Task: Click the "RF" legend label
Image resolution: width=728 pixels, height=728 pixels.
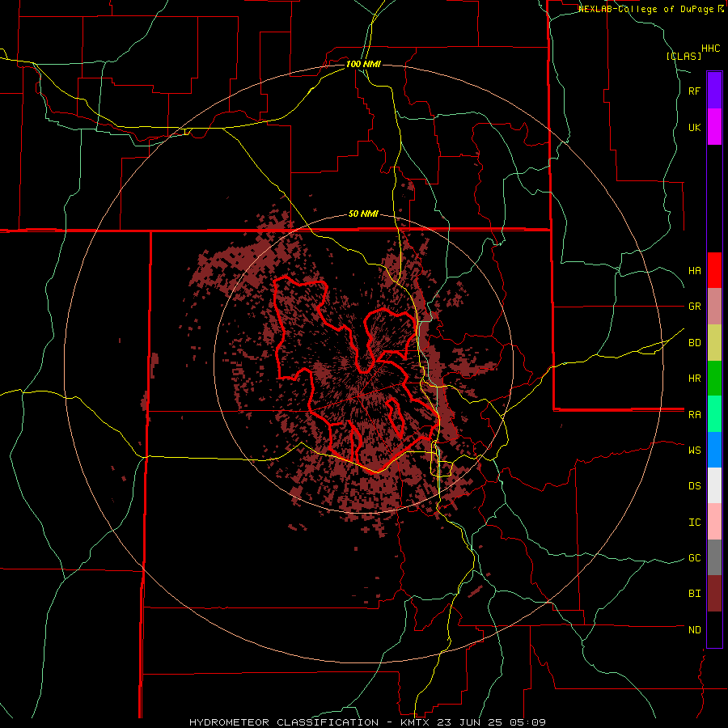Action: [x=694, y=91]
